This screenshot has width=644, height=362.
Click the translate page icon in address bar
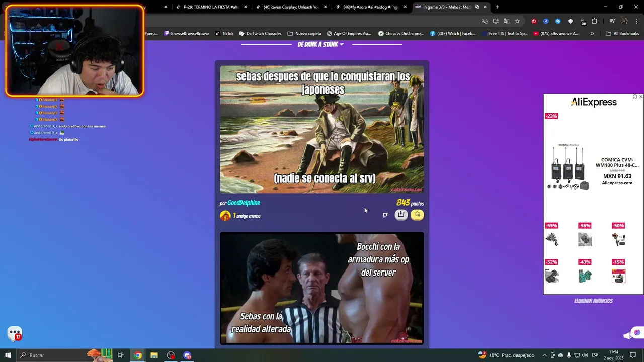pos(506,21)
